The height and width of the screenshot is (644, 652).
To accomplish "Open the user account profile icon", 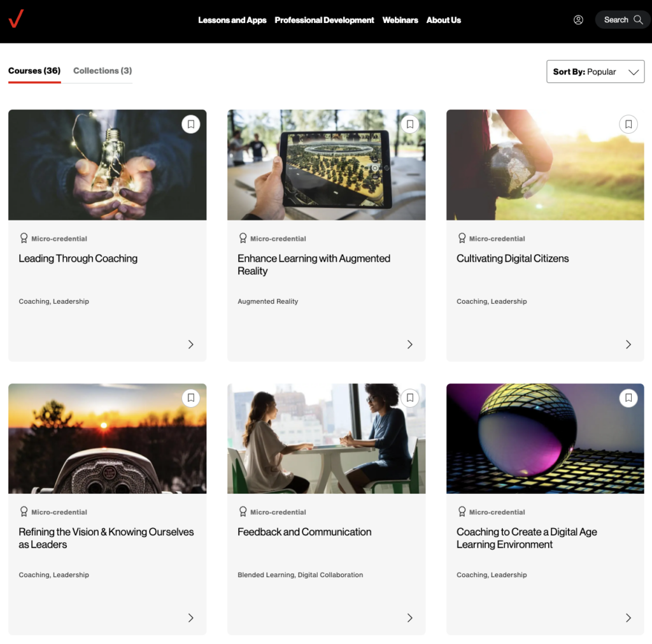I will [578, 20].
